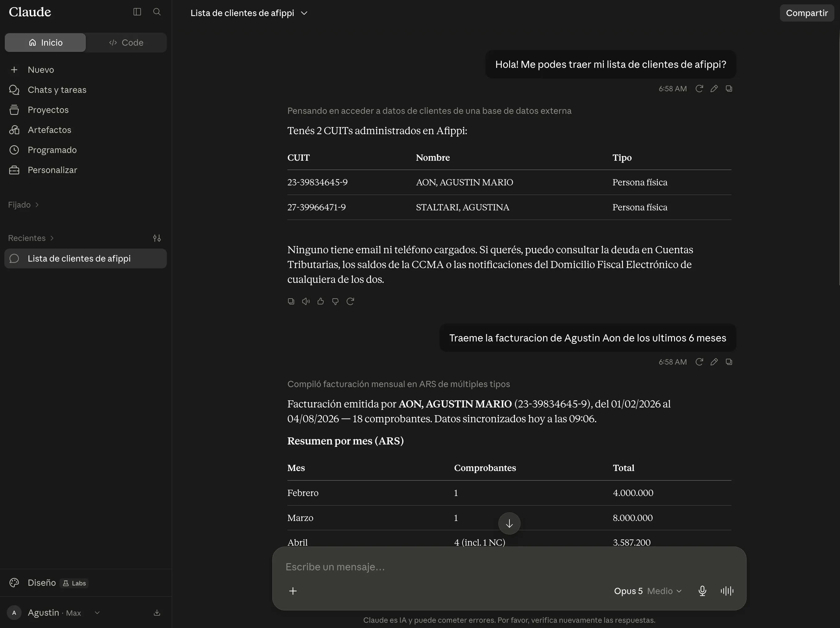The image size is (840, 628).
Task: Open Chats y tareas
Action: 86,90
